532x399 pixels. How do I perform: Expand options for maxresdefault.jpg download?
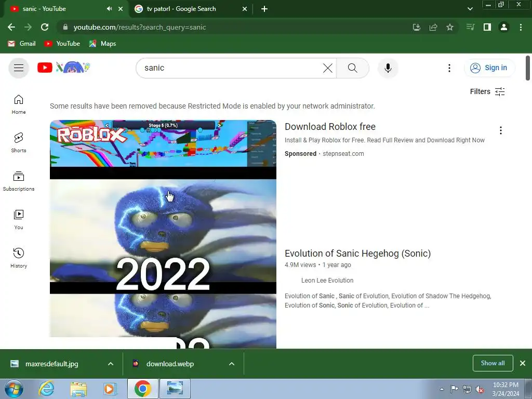coord(111,364)
